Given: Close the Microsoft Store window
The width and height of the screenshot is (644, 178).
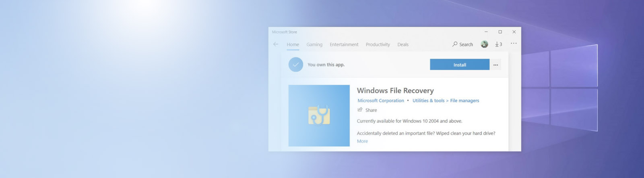Looking at the screenshot, I should (514, 32).
